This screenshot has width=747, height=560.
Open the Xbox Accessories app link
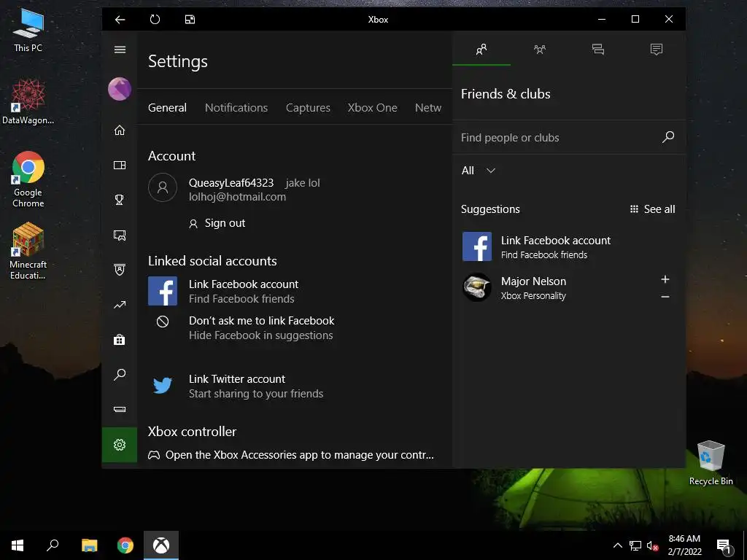tap(291, 455)
